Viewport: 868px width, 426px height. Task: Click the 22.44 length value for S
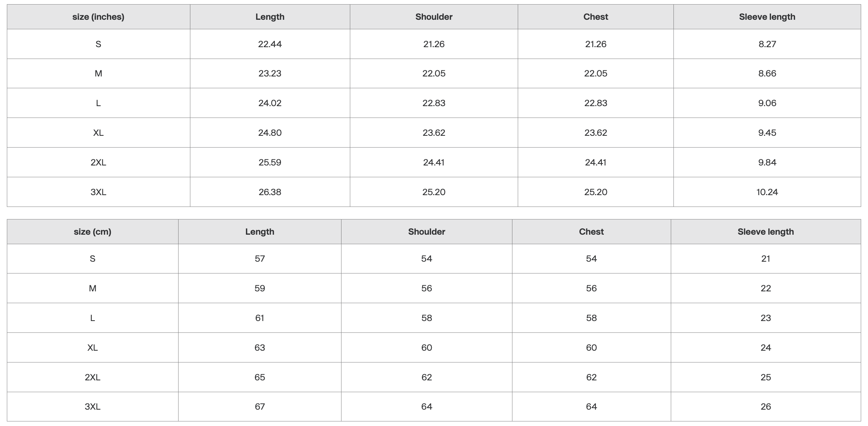point(270,44)
